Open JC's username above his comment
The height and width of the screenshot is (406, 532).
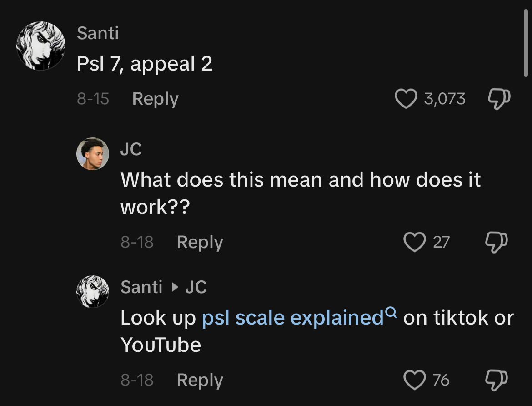click(131, 149)
